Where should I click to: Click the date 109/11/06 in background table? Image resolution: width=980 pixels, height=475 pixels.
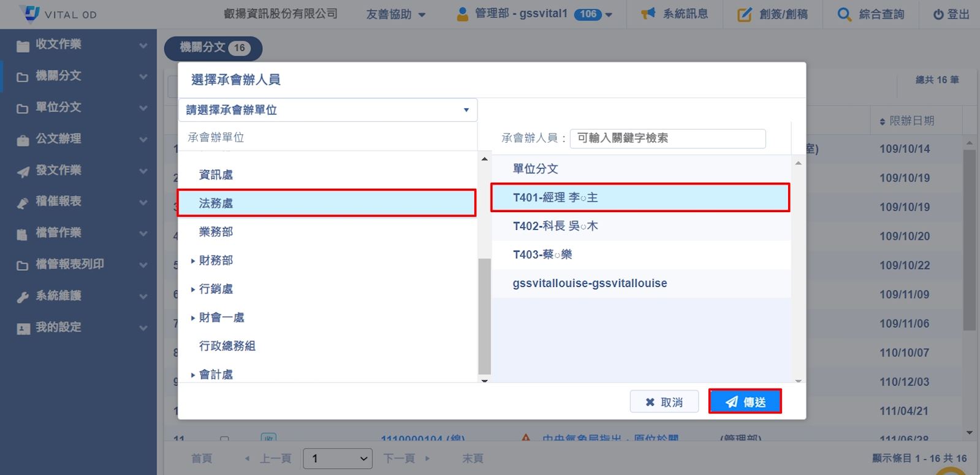tap(905, 324)
